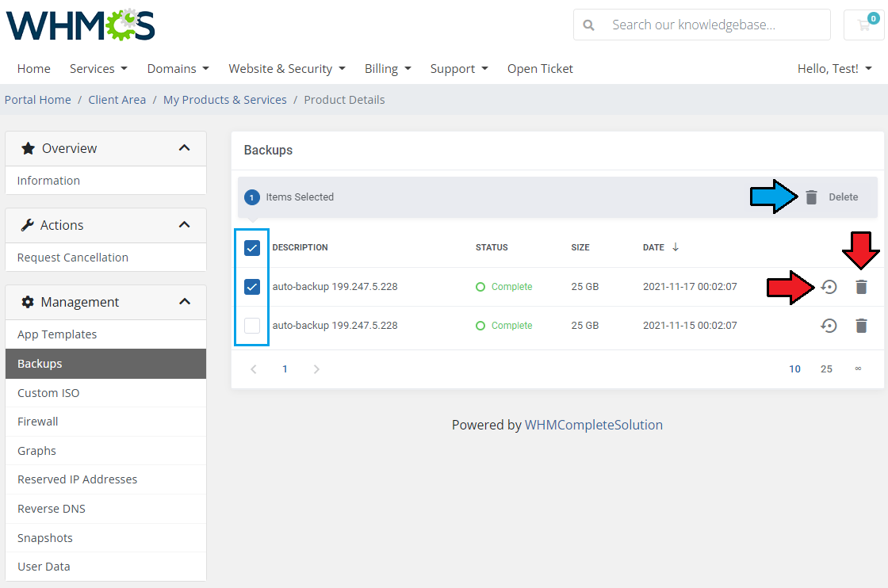
Task: Open Snapshots in Management
Action: 106,537
